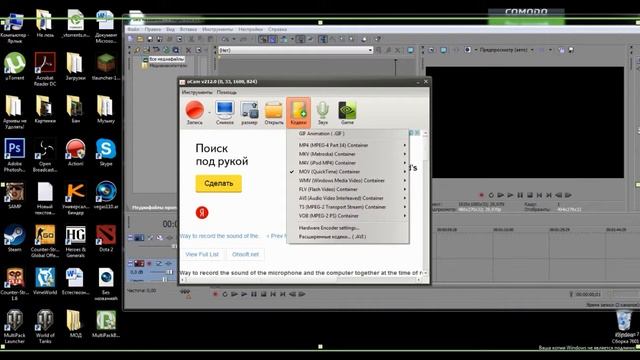Toggle loop playback in the preview transport
Viewport: 640px width, 360px height.
491,195
